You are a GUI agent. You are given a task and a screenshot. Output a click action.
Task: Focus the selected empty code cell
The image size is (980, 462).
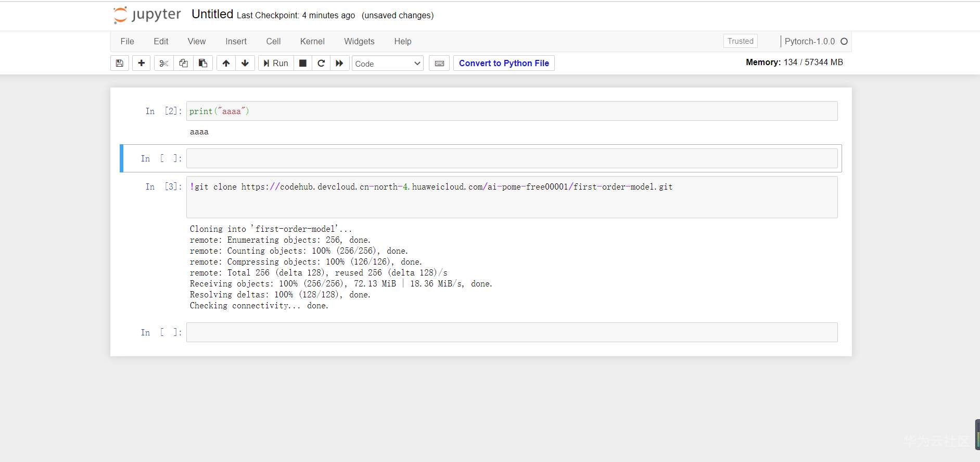point(512,158)
